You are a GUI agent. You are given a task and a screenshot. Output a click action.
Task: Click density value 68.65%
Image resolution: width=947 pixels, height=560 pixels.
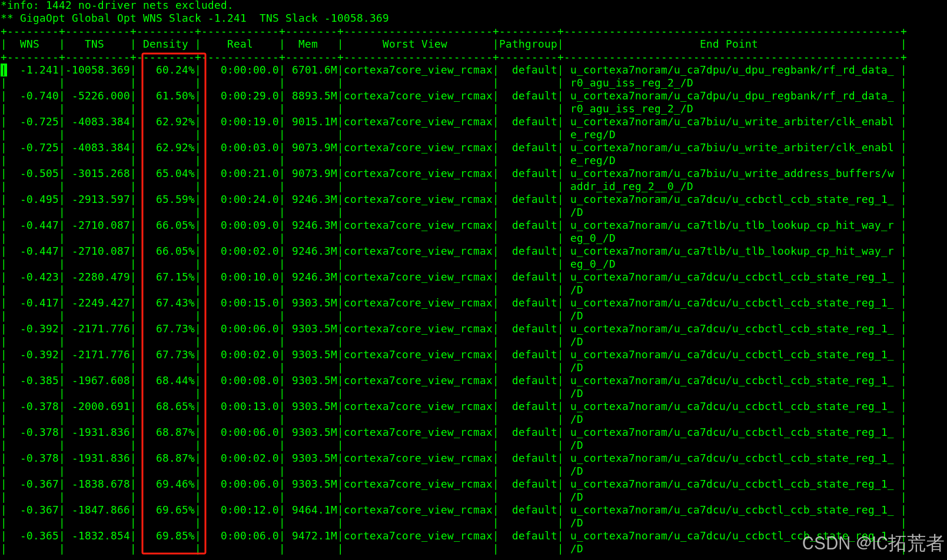click(175, 406)
